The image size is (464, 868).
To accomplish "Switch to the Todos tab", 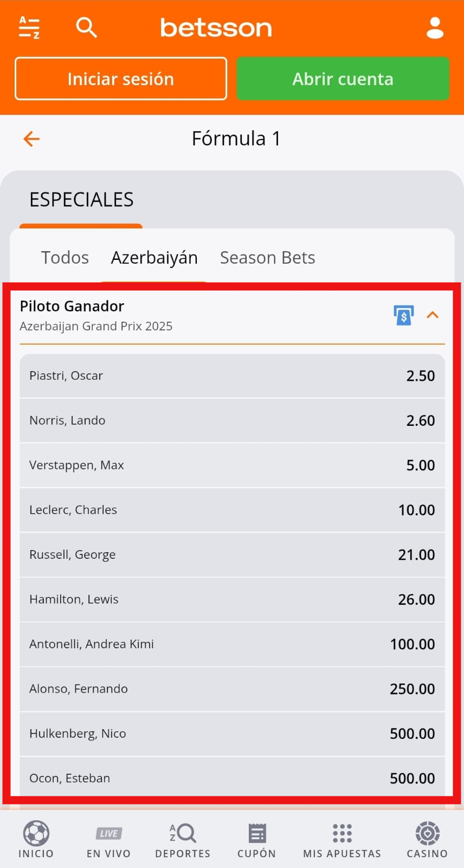I will [65, 258].
